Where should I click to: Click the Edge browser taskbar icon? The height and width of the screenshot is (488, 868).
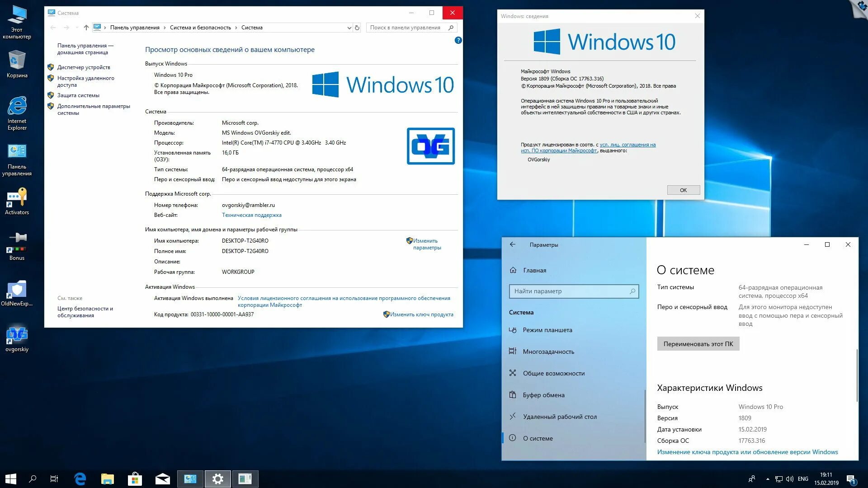80,479
